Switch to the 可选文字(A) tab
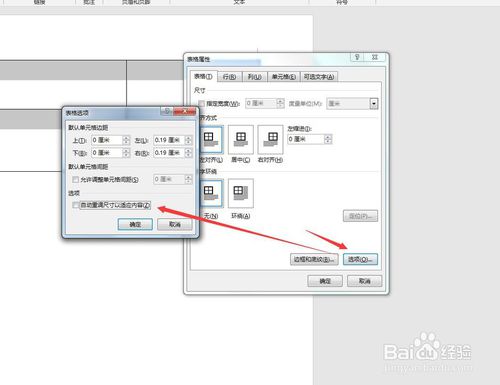This screenshot has height=385, width=500. click(319, 77)
